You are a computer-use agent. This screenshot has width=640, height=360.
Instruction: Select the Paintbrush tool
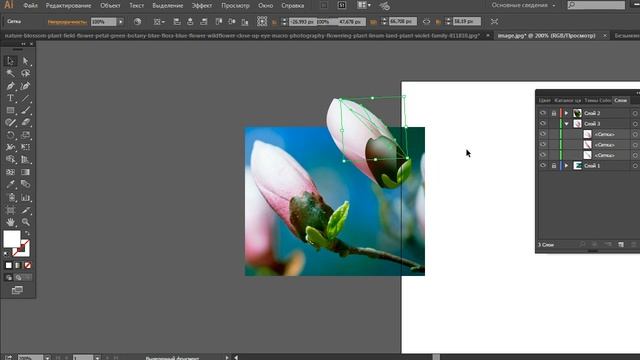pos(25,110)
